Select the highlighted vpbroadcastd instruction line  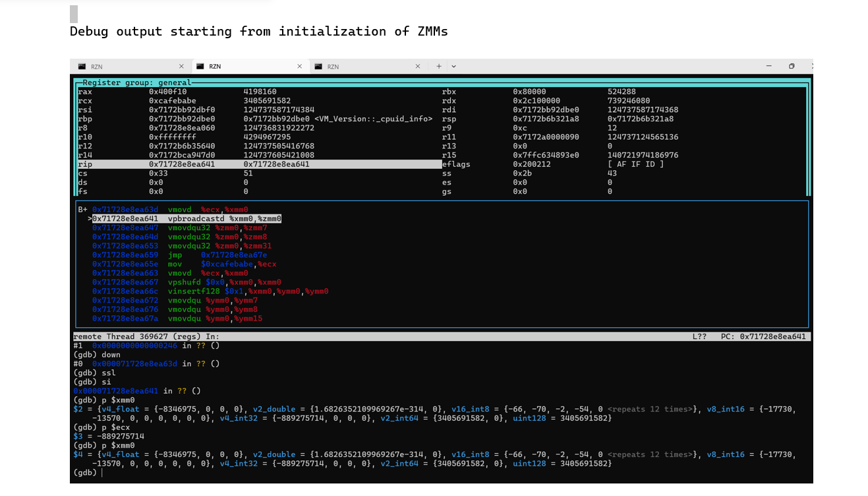[x=187, y=218]
